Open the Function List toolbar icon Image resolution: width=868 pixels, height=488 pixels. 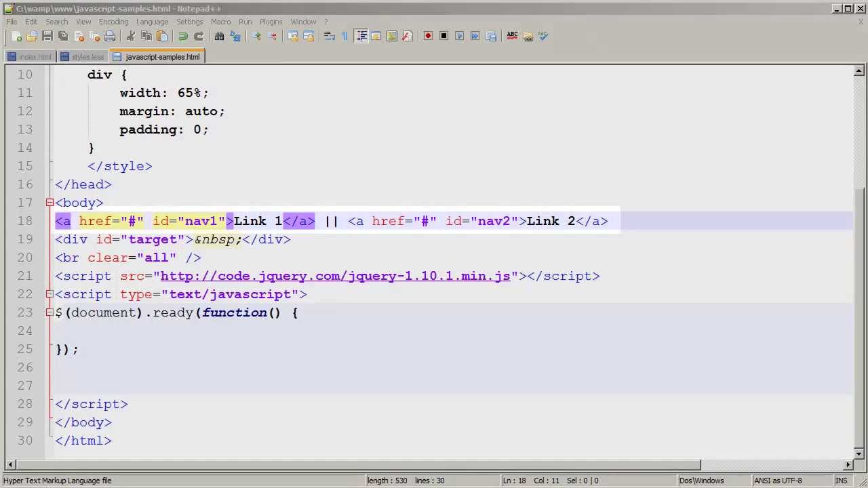408,36
